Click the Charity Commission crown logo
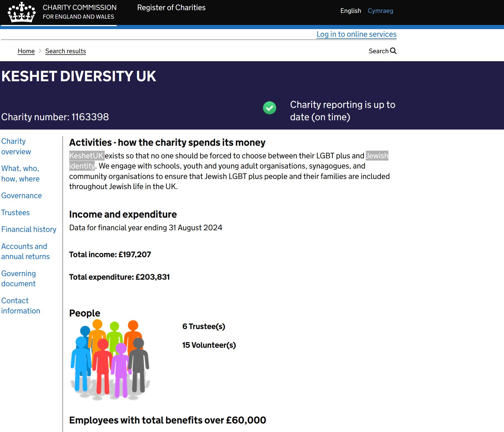The image size is (504, 432). tap(22, 12)
